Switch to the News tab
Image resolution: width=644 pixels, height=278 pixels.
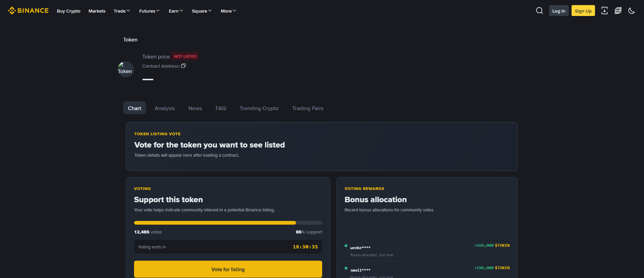tap(195, 108)
